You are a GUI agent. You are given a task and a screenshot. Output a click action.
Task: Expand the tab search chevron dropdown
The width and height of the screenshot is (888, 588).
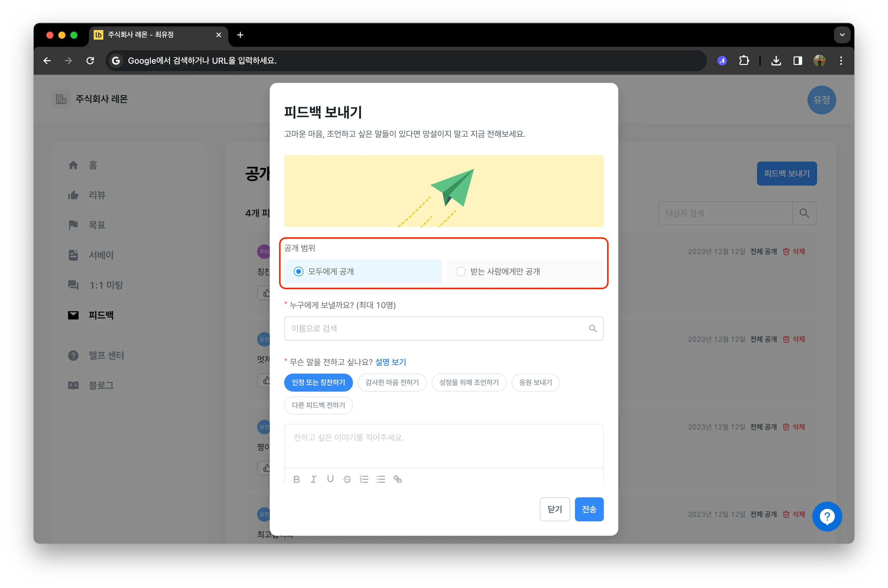[x=842, y=35]
